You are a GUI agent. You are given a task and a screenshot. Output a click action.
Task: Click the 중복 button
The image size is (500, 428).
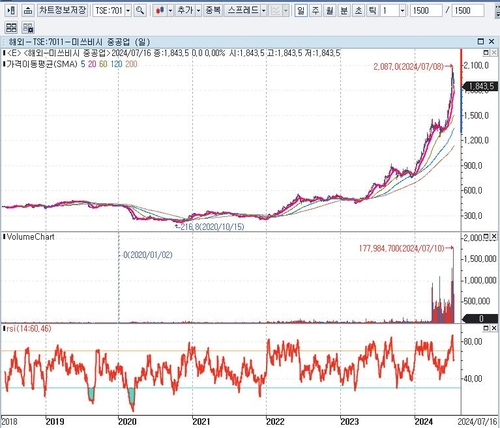[x=213, y=11]
